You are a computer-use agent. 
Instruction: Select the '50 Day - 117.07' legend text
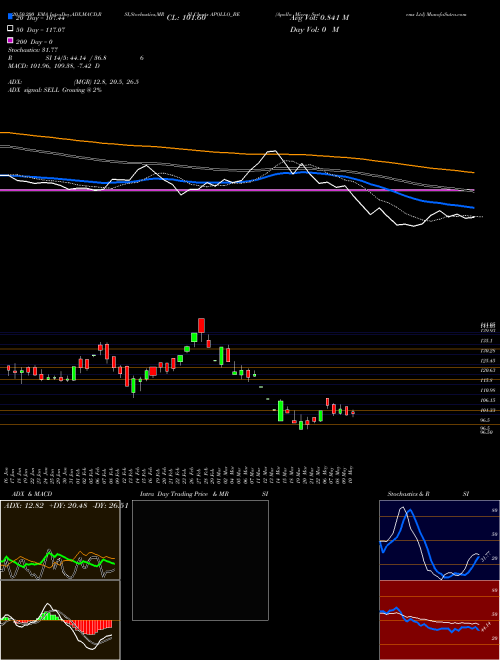tap(40, 30)
